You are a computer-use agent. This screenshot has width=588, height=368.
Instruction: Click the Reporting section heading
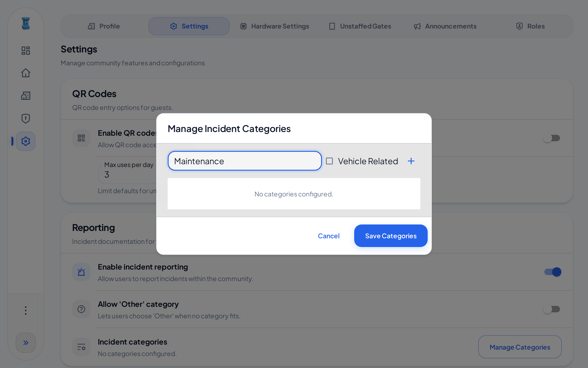93,228
